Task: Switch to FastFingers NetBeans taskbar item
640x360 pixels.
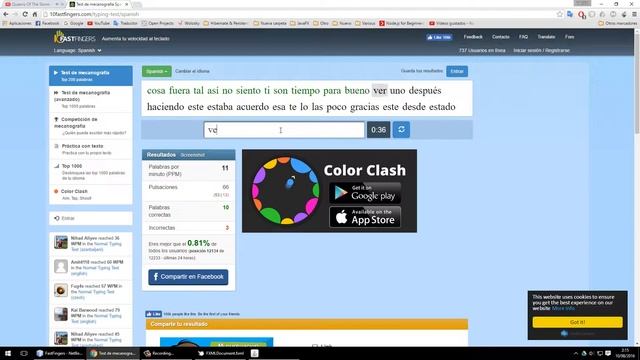Action: (x=59, y=353)
